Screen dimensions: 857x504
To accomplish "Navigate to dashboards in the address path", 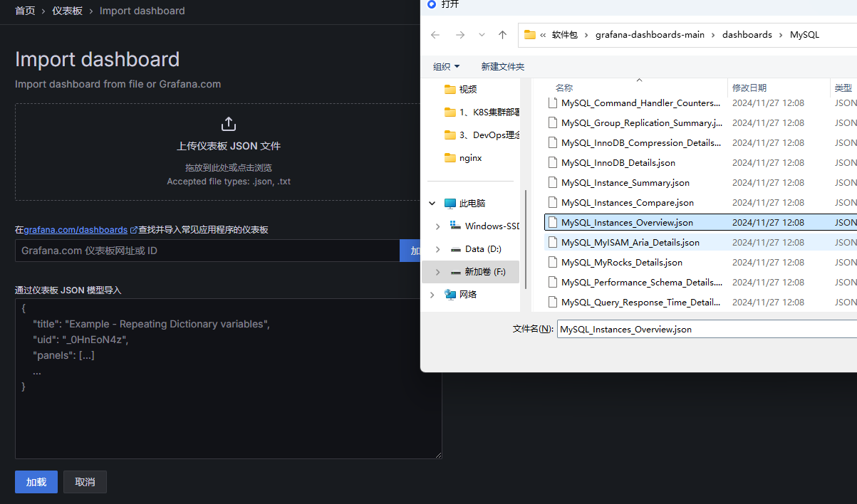I will [747, 35].
